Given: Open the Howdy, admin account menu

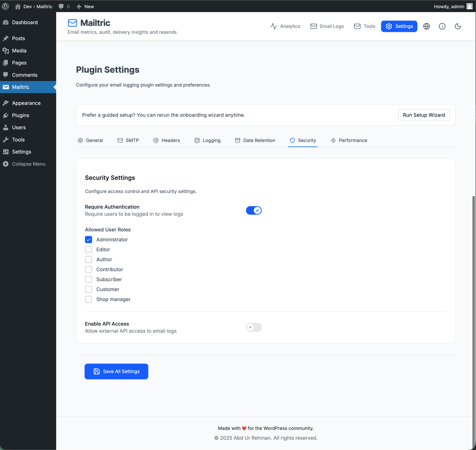Looking at the screenshot, I should 449,6.
